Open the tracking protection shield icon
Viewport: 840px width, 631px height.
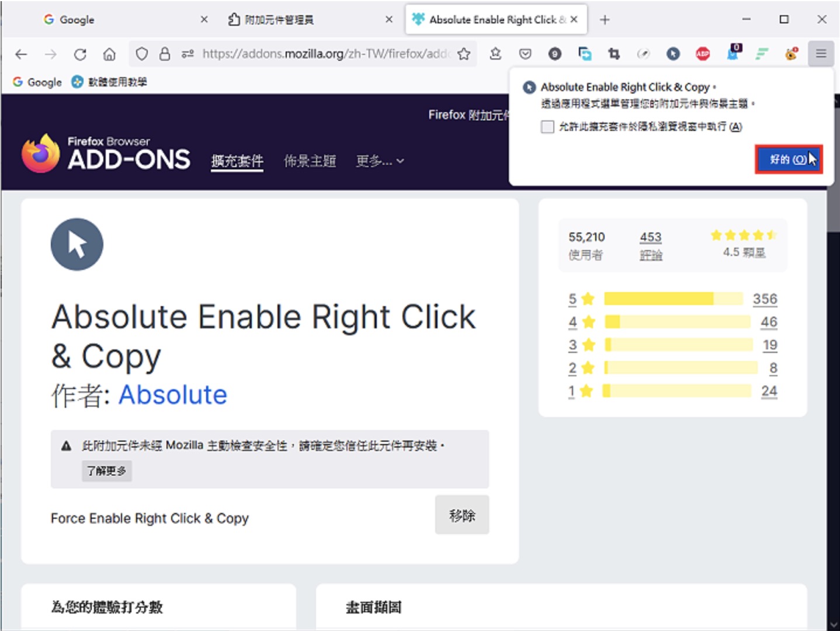click(x=141, y=54)
